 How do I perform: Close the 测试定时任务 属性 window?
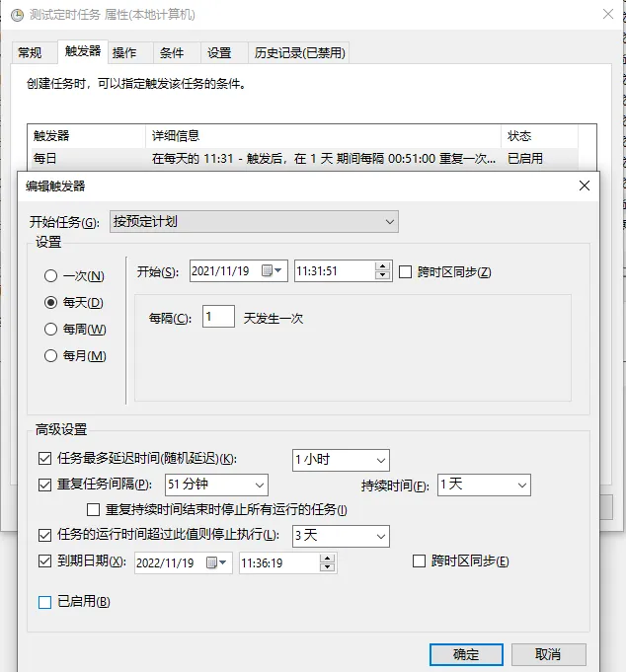tap(607, 14)
